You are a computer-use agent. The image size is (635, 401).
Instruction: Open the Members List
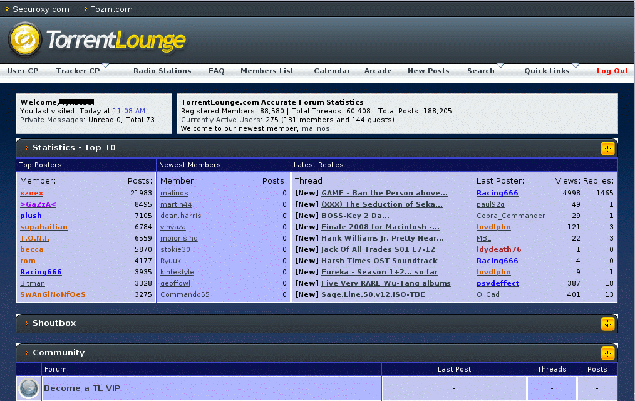pyautogui.click(x=266, y=71)
